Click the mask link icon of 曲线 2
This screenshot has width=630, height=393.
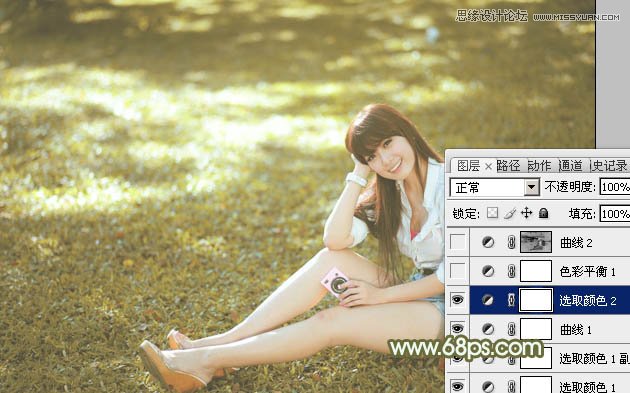click(x=511, y=242)
